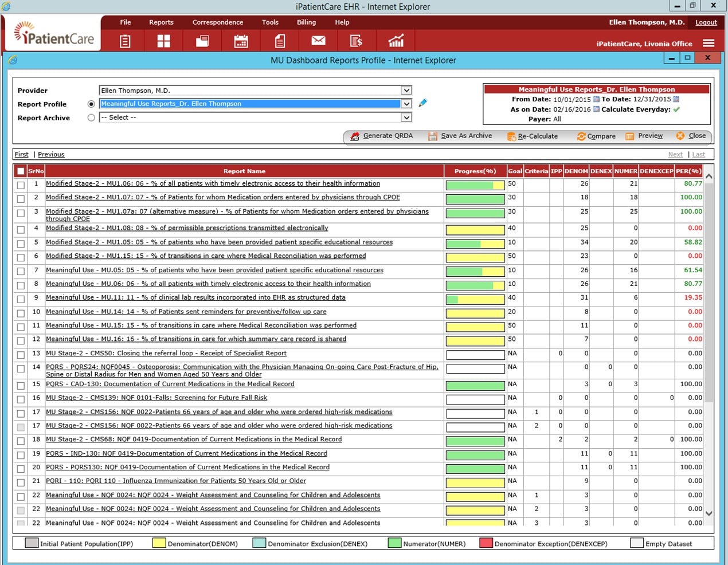The width and height of the screenshot is (728, 565).
Task: Open the four-square dashboard grid icon
Action: click(164, 41)
